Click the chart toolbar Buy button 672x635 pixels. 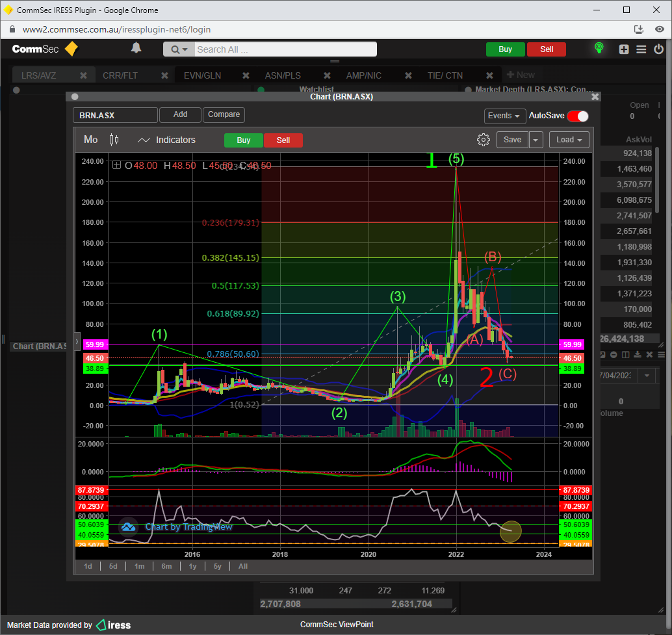[243, 140]
